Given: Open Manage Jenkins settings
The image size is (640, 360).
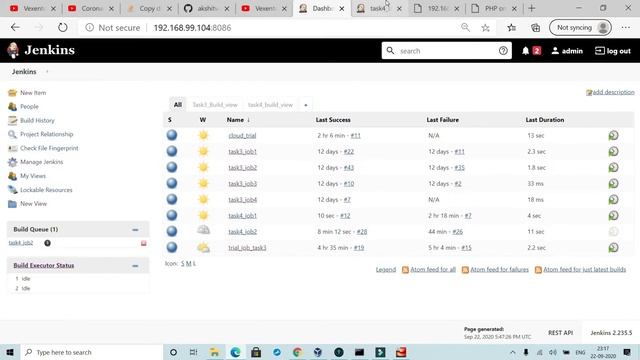Looking at the screenshot, I should (x=42, y=162).
